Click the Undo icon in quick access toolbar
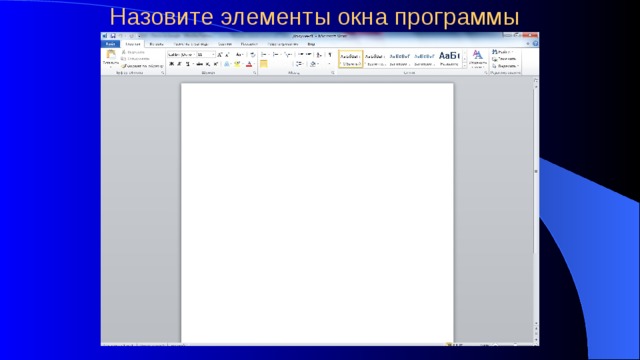 point(121,36)
